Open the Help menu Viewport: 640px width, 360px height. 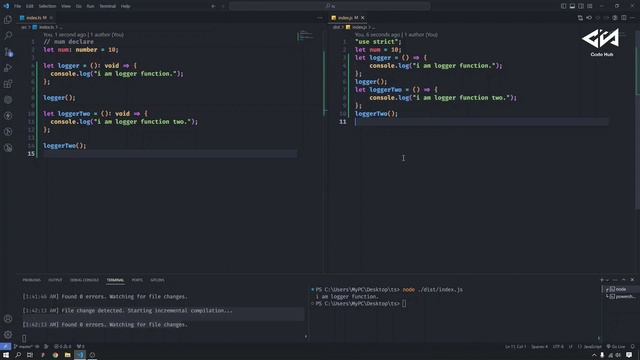tap(126, 6)
